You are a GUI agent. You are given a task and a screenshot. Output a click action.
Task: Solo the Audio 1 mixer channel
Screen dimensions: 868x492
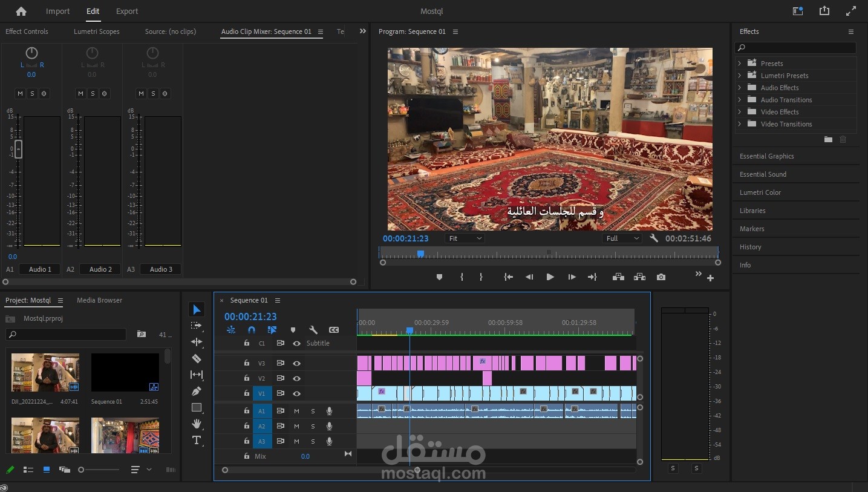pyautogui.click(x=32, y=93)
